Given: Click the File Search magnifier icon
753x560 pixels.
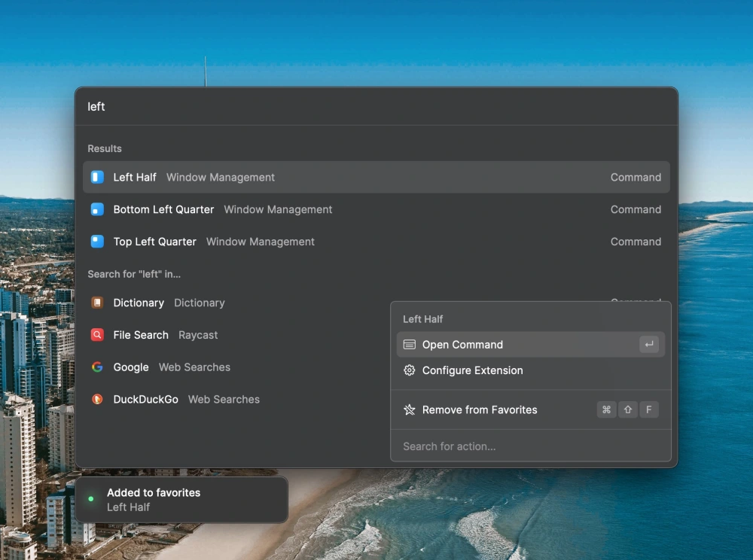Looking at the screenshot, I should coord(97,334).
